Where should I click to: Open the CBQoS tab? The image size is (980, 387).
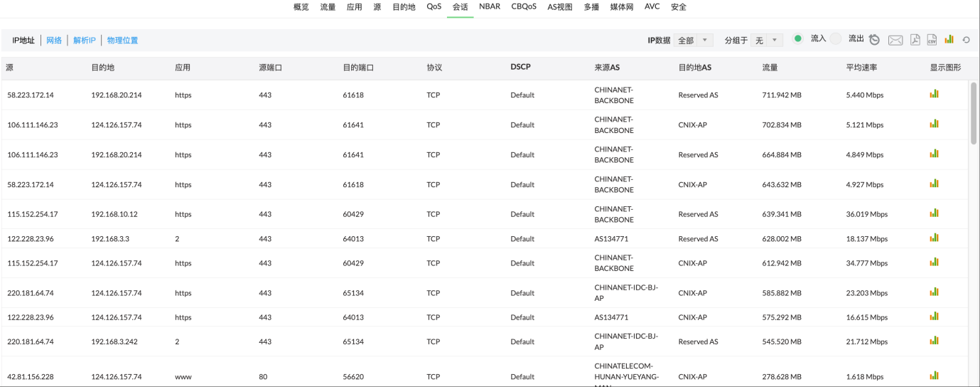pos(524,7)
